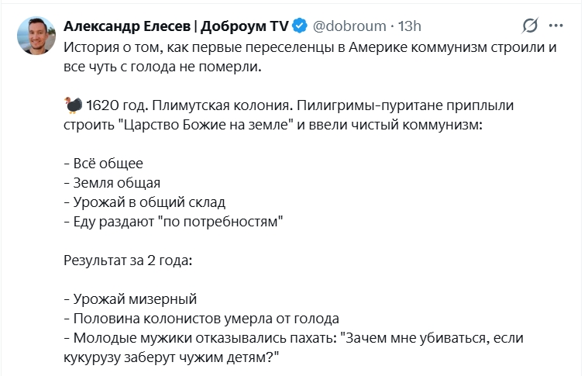Open the 13h post timestamp

pyautogui.click(x=410, y=26)
